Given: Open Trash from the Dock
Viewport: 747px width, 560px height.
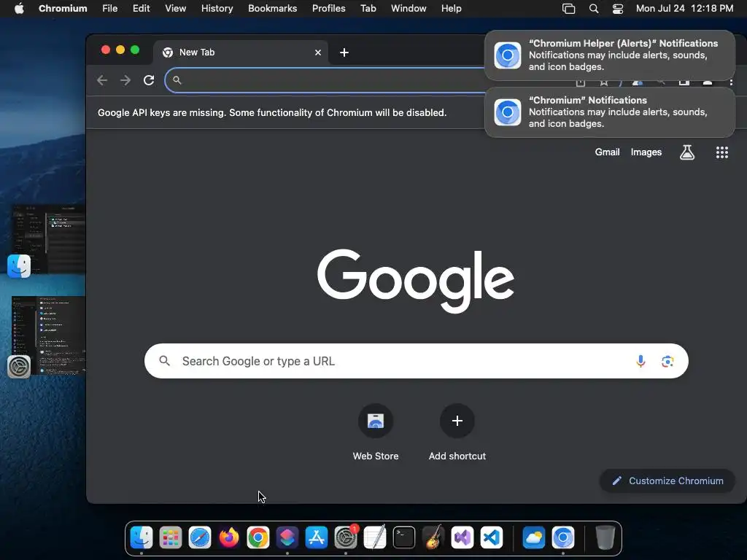Looking at the screenshot, I should (605, 538).
